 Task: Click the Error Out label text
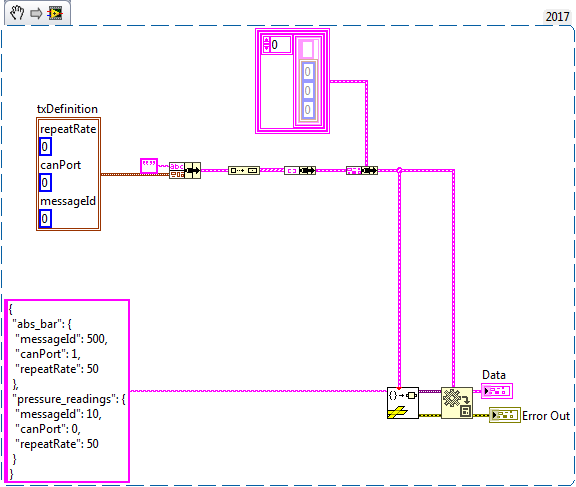546,416
